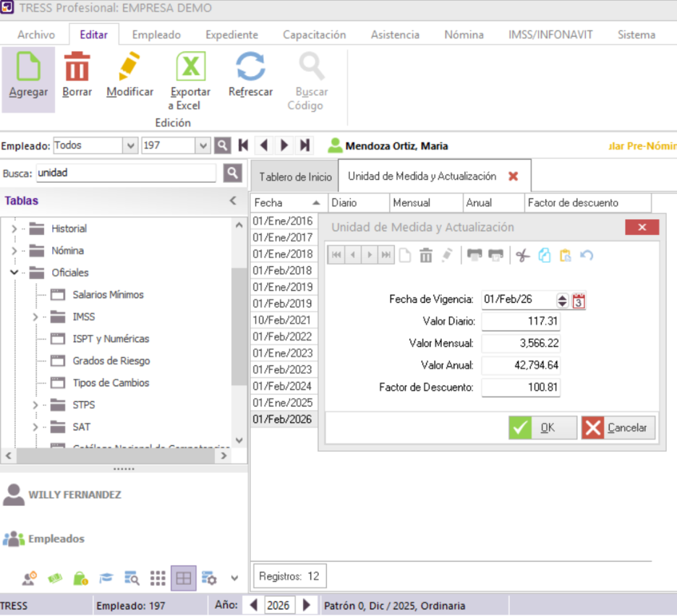Click the Cancelar button

click(618, 427)
